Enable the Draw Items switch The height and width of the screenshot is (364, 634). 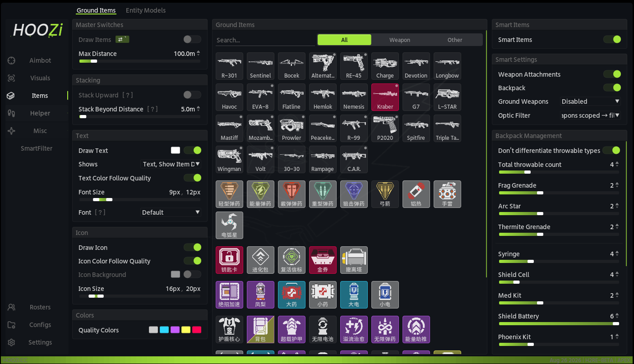point(192,40)
